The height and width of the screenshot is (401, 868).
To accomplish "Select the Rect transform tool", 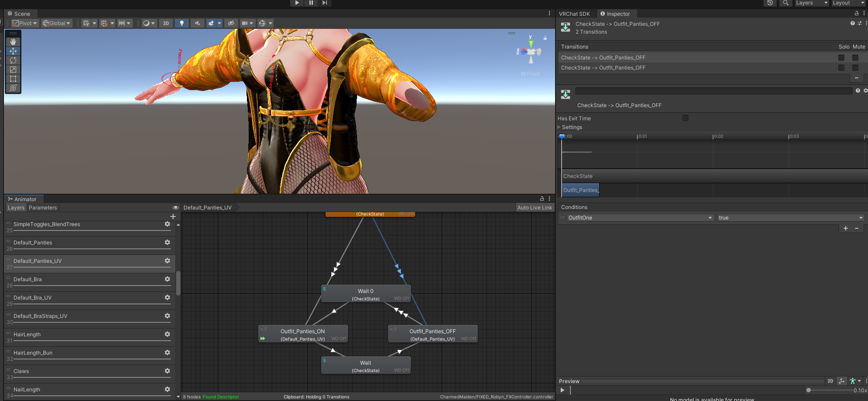I will pyautogui.click(x=13, y=79).
